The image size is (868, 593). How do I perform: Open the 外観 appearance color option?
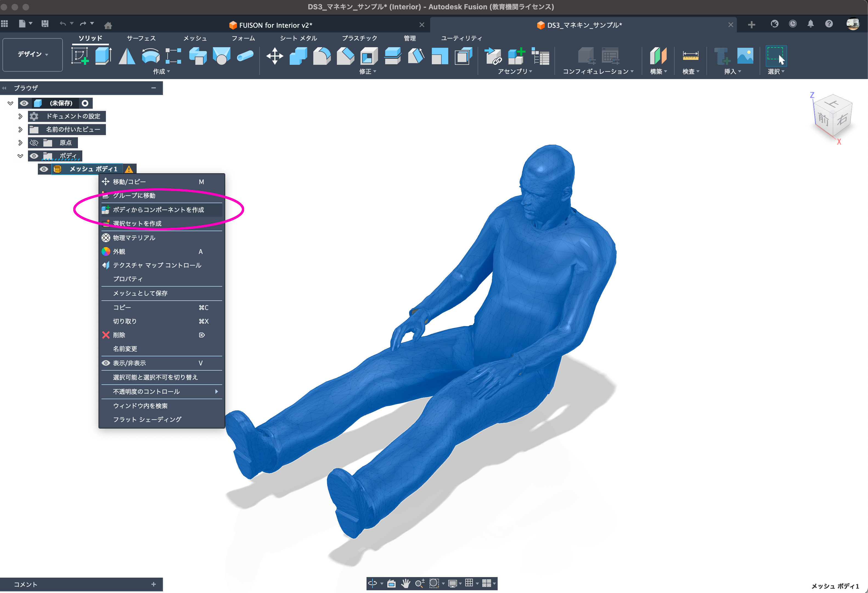click(x=119, y=251)
